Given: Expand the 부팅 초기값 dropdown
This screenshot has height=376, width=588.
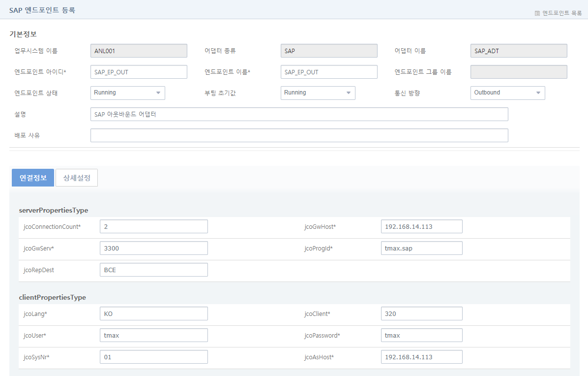Looking at the screenshot, I should pos(318,93).
